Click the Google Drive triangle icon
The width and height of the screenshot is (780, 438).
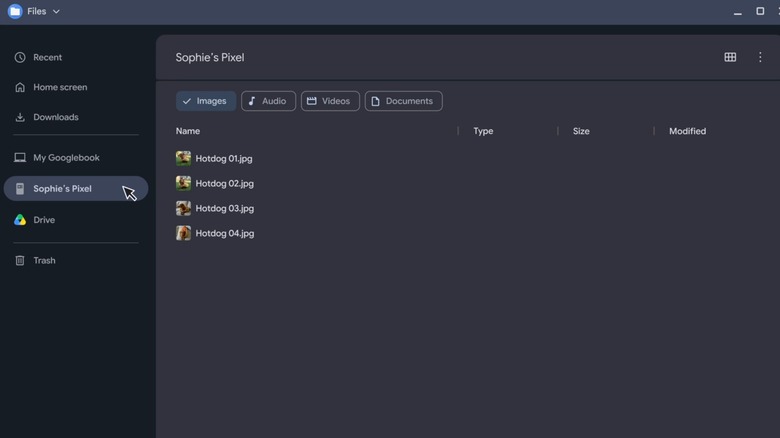pos(20,219)
